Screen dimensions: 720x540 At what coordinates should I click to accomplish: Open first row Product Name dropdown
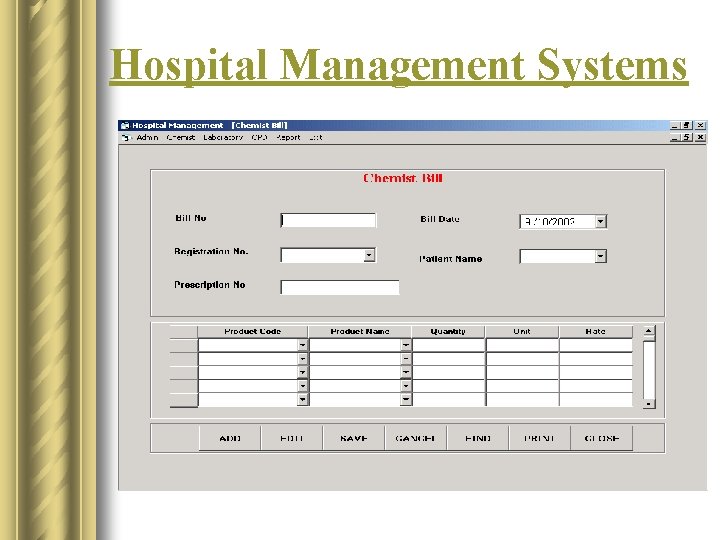pyautogui.click(x=405, y=345)
